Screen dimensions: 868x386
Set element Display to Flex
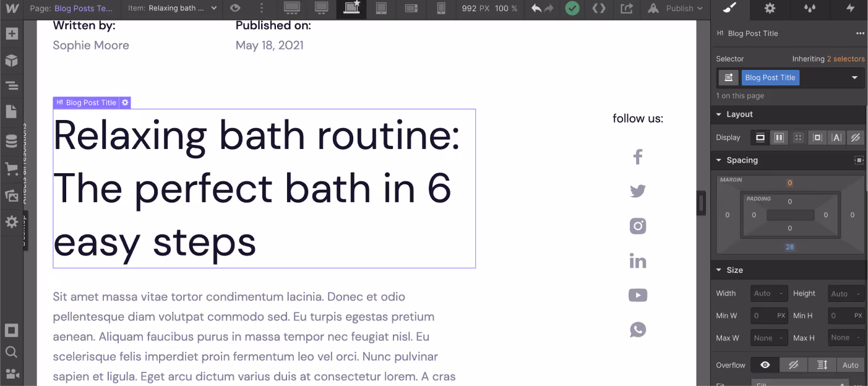(x=779, y=137)
